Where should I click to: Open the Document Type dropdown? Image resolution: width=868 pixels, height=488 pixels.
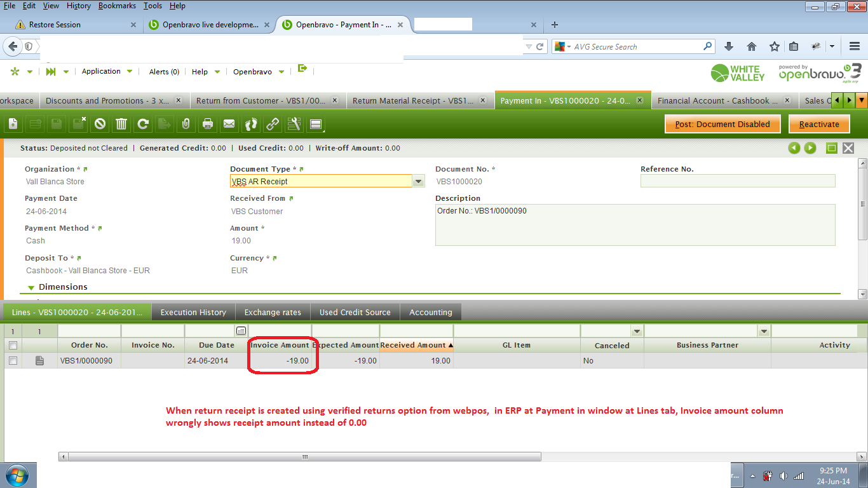(x=418, y=181)
